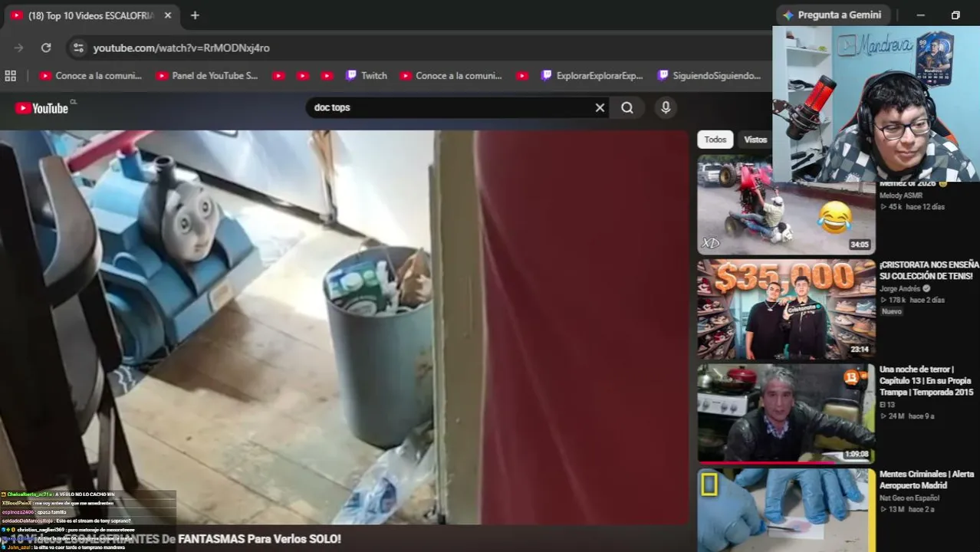This screenshot has width=980, height=552.
Task: Open the Melody ASMR video thumbnail
Action: point(786,205)
